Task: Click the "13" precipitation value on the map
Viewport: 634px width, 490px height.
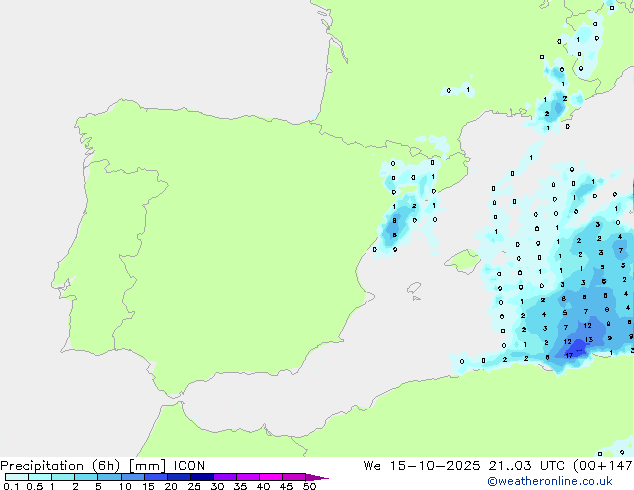Action: tap(589, 340)
